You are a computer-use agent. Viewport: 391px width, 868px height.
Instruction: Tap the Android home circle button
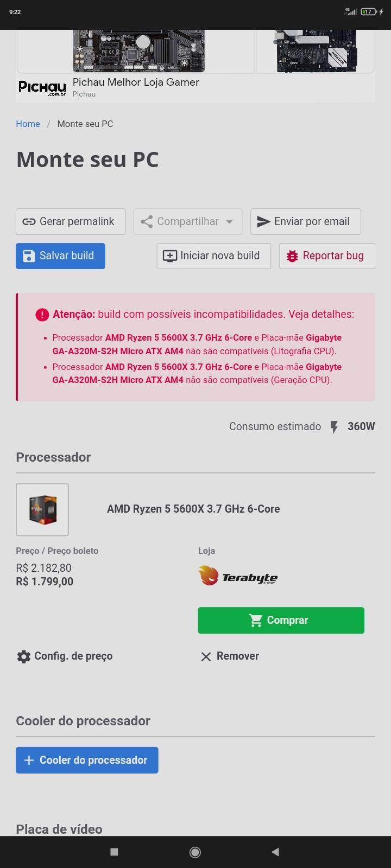pos(195,852)
